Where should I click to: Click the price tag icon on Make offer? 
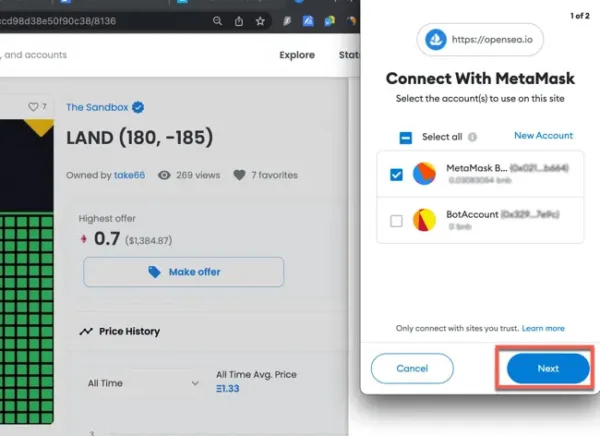pos(154,272)
